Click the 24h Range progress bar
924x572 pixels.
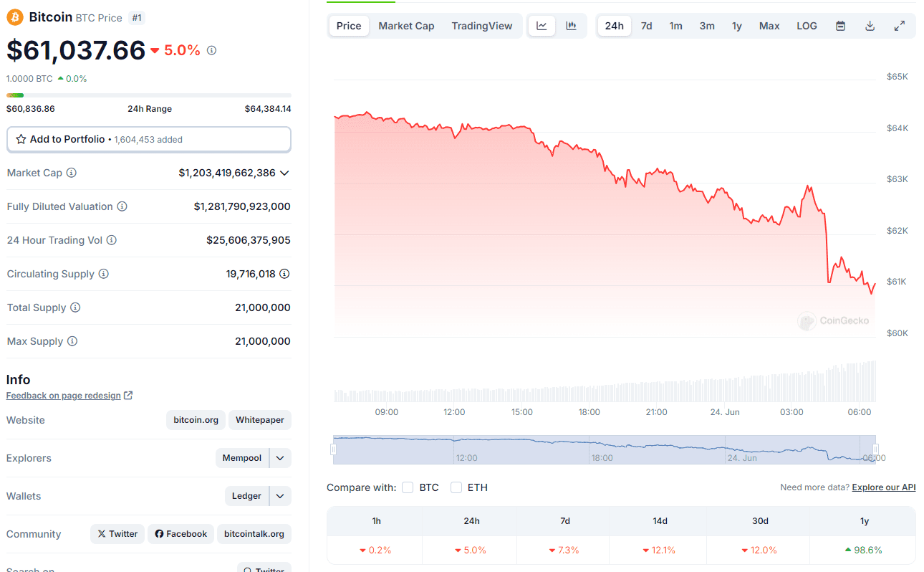[x=149, y=95]
